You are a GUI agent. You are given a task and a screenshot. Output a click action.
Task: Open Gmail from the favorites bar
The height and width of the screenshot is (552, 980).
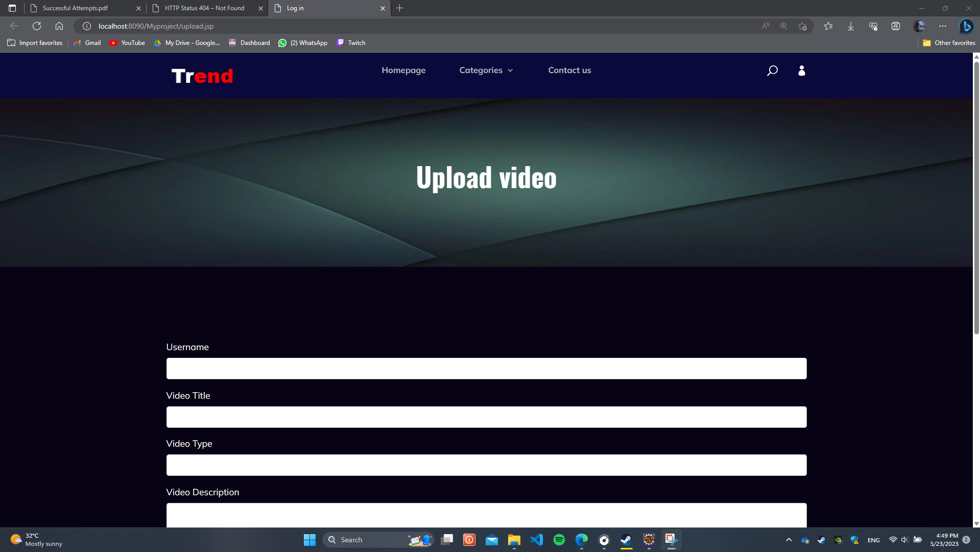(87, 43)
